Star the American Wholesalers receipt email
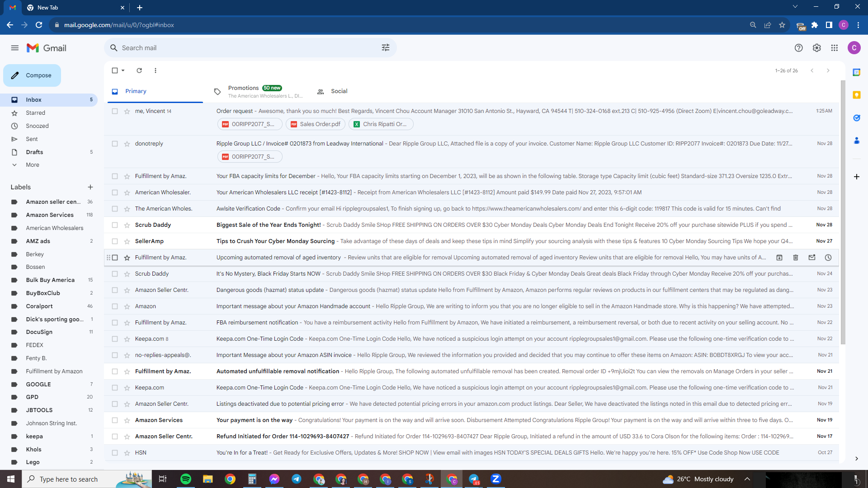Image resolution: width=868 pixels, height=488 pixels. [127, 192]
